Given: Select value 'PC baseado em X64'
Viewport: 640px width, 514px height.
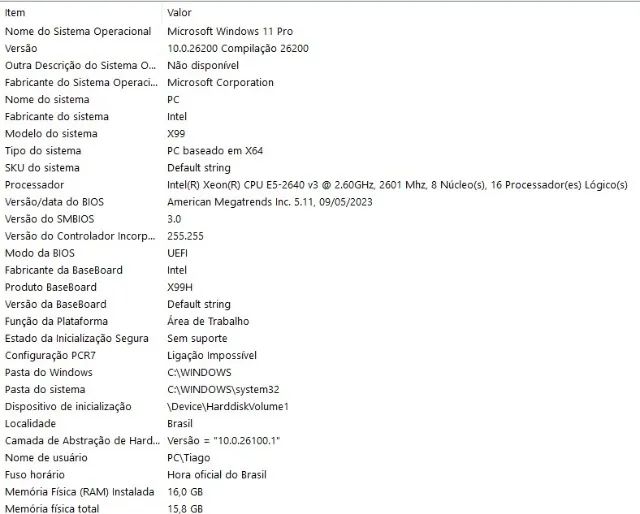Looking at the screenshot, I should coord(215,151).
